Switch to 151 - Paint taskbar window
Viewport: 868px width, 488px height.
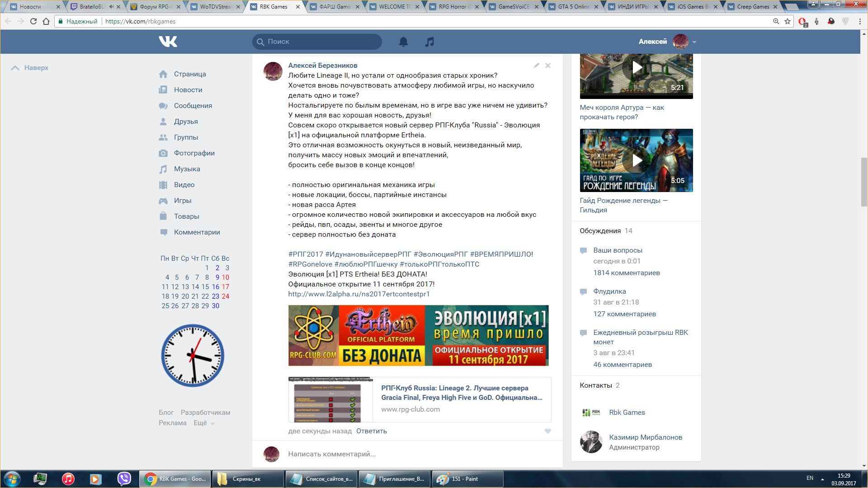point(467,479)
